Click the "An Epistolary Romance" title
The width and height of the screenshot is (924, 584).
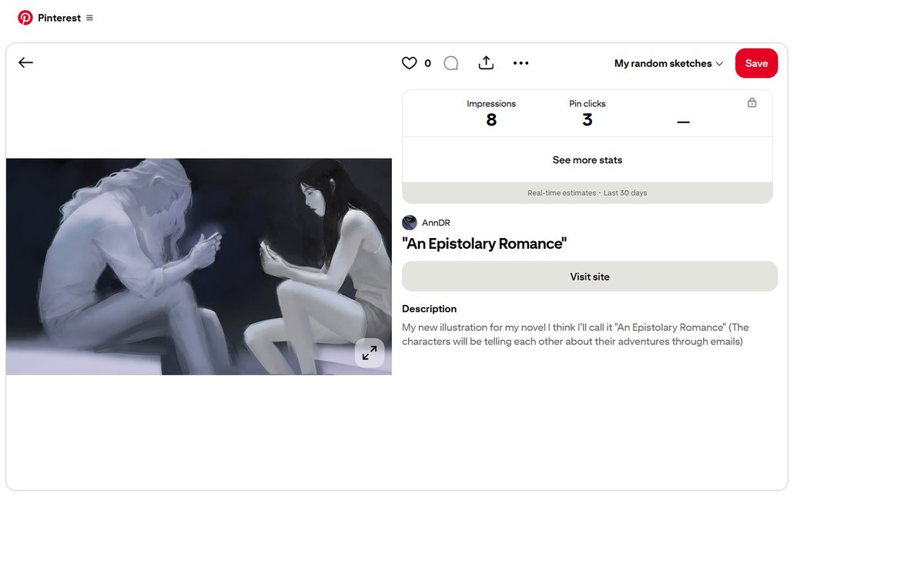484,243
